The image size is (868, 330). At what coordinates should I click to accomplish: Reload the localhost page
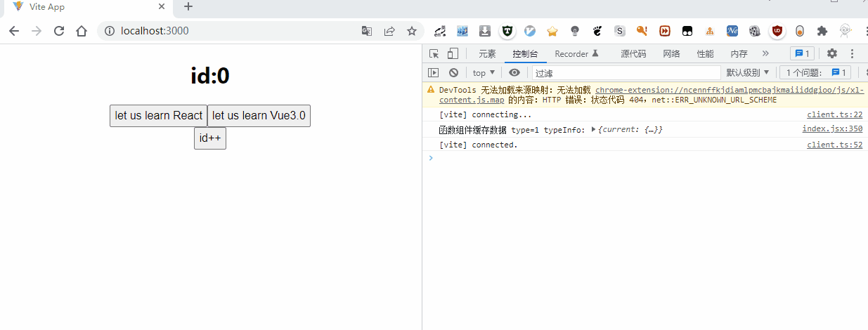coord(59,31)
